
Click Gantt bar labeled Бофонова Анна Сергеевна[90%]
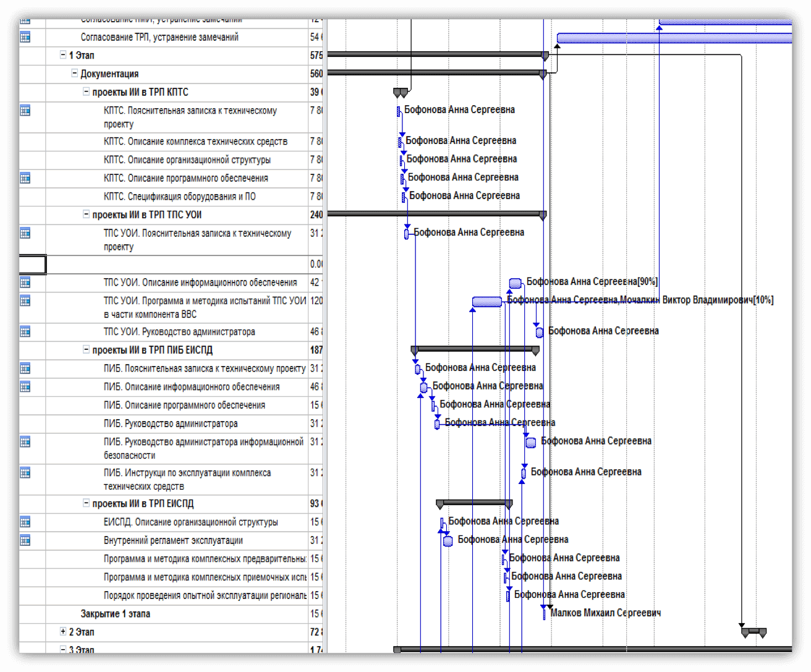click(516, 283)
